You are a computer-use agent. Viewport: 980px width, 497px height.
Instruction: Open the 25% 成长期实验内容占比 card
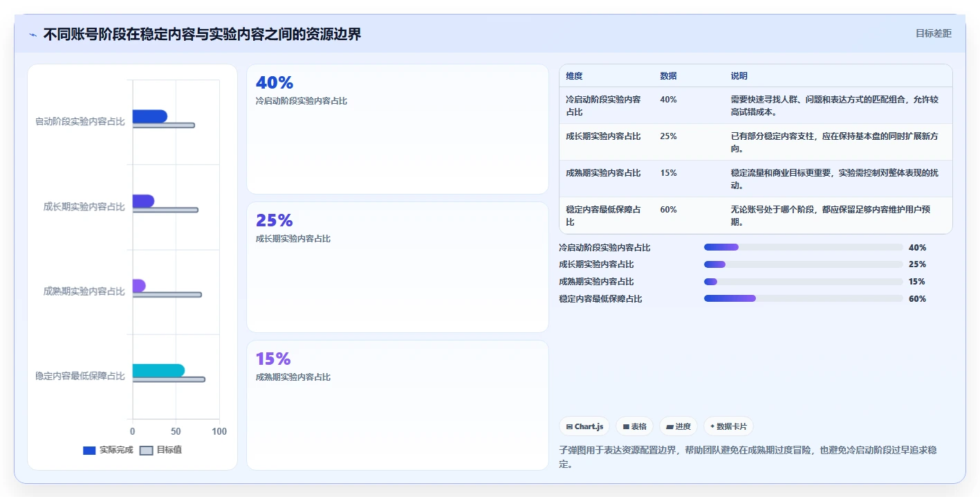point(398,267)
